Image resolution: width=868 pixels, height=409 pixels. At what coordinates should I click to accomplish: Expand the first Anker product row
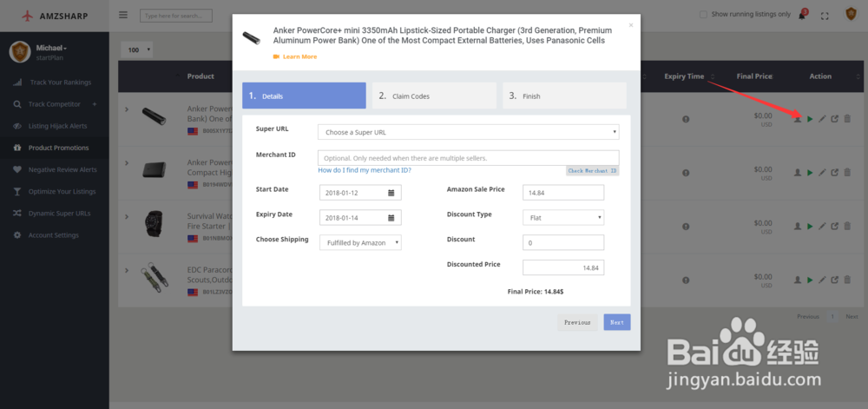127,109
